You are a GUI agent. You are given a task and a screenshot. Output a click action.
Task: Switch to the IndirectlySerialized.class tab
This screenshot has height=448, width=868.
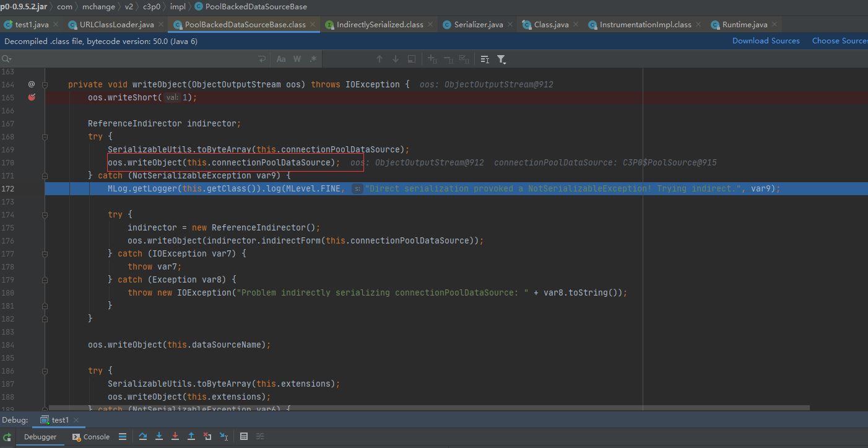pyautogui.click(x=380, y=25)
